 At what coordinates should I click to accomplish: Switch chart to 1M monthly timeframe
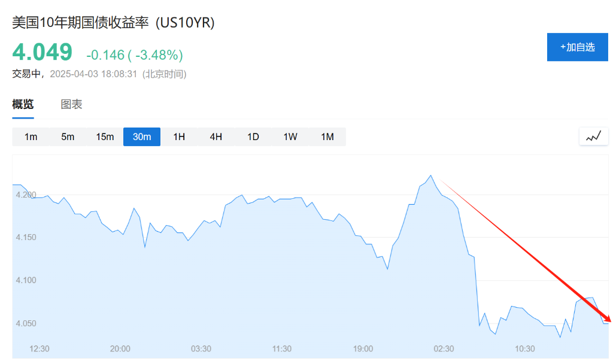(x=327, y=136)
